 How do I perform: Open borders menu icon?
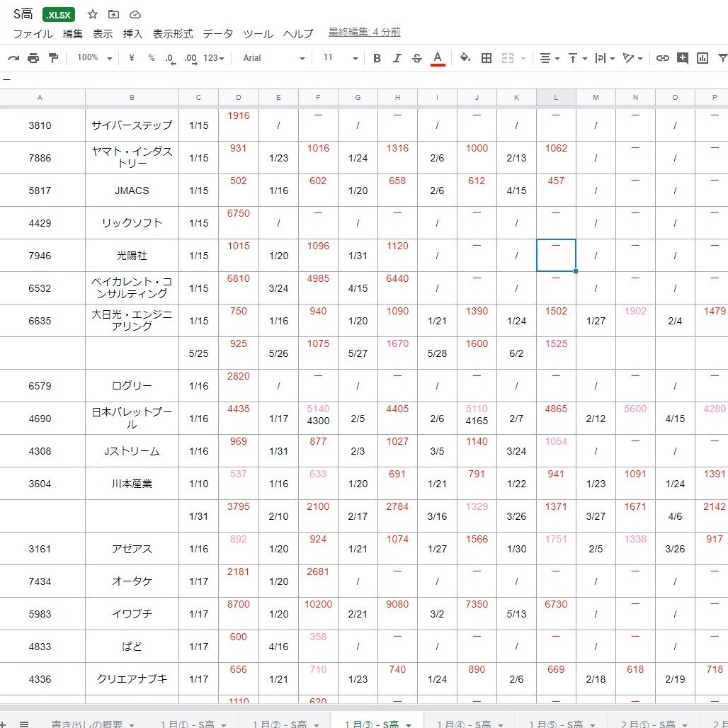(x=486, y=58)
